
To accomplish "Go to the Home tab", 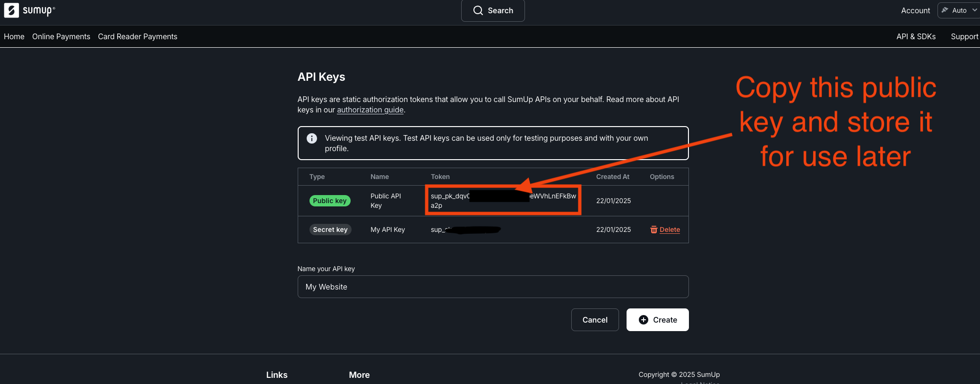I will pyautogui.click(x=14, y=36).
